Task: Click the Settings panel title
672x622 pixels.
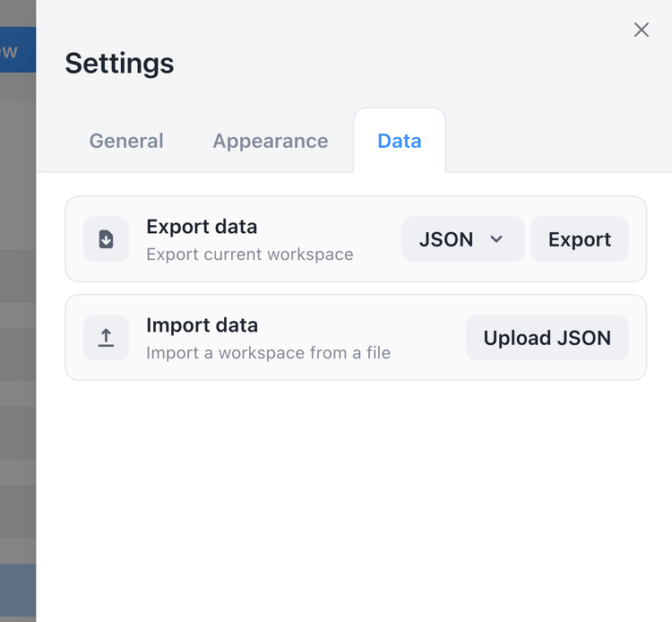Action: (119, 64)
